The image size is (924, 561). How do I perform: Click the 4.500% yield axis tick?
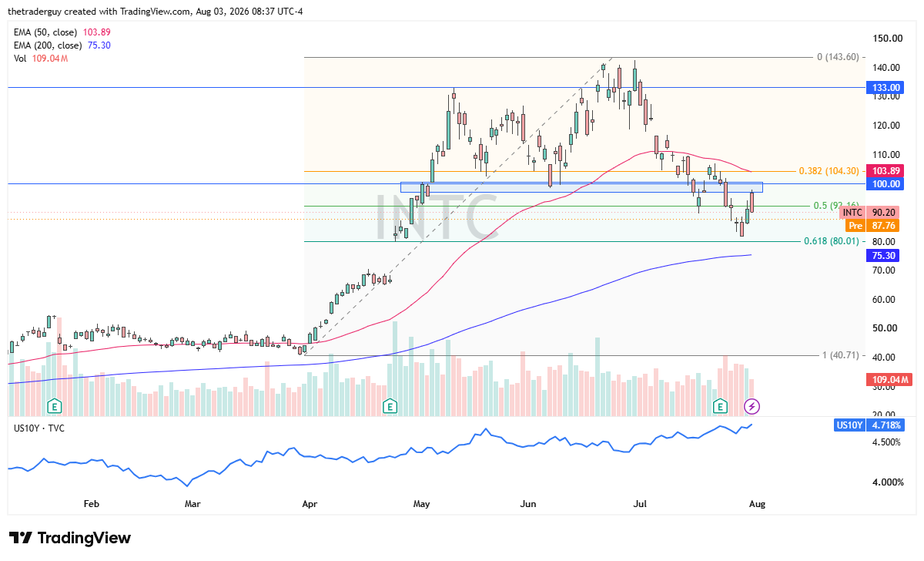[885, 442]
